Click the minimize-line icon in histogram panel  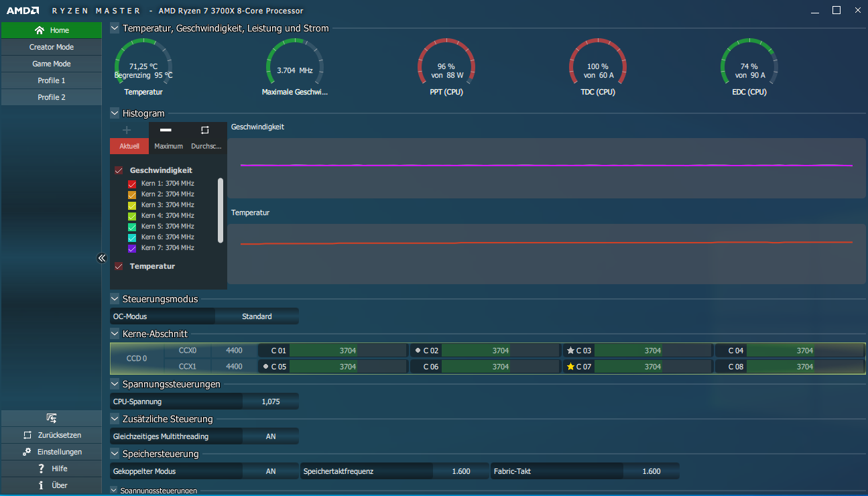tap(166, 130)
